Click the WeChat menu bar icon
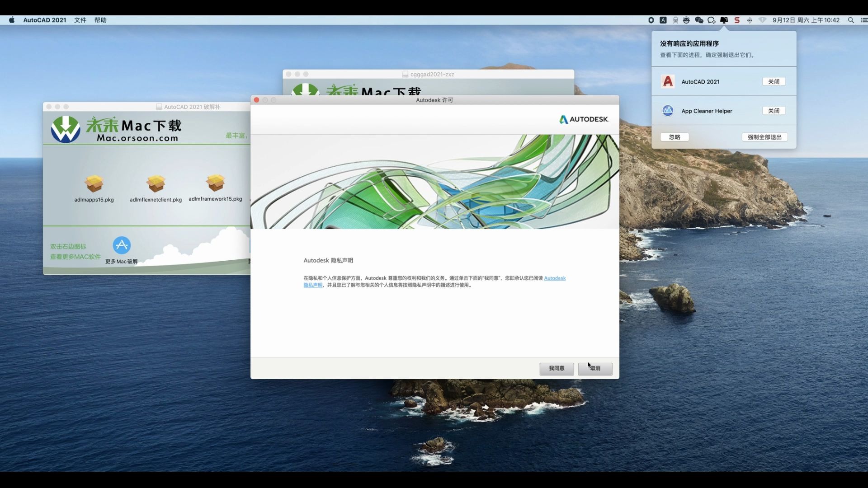The height and width of the screenshot is (488, 868). point(699,20)
